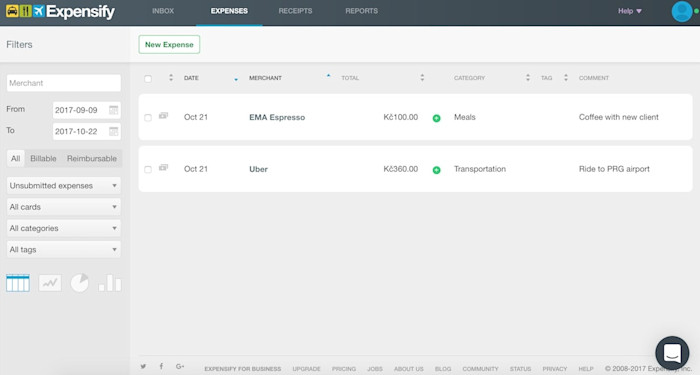Open the From date calendar picker icon
The width and height of the screenshot is (700, 375).
tap(114, 110)
